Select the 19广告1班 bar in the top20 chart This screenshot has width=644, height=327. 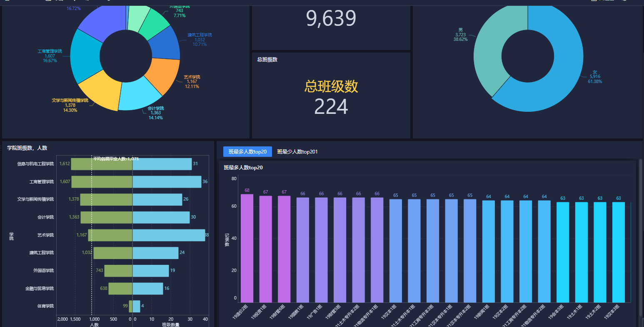point(321,250)
